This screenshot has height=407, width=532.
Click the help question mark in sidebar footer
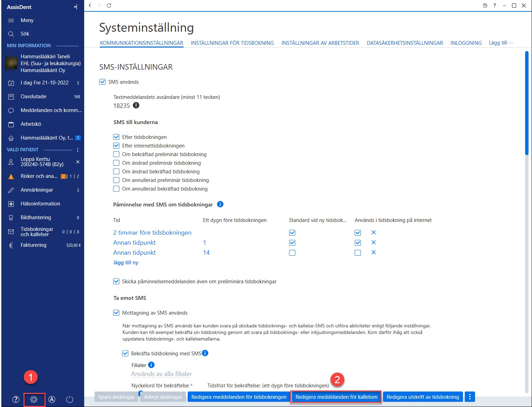pos(16,399)
